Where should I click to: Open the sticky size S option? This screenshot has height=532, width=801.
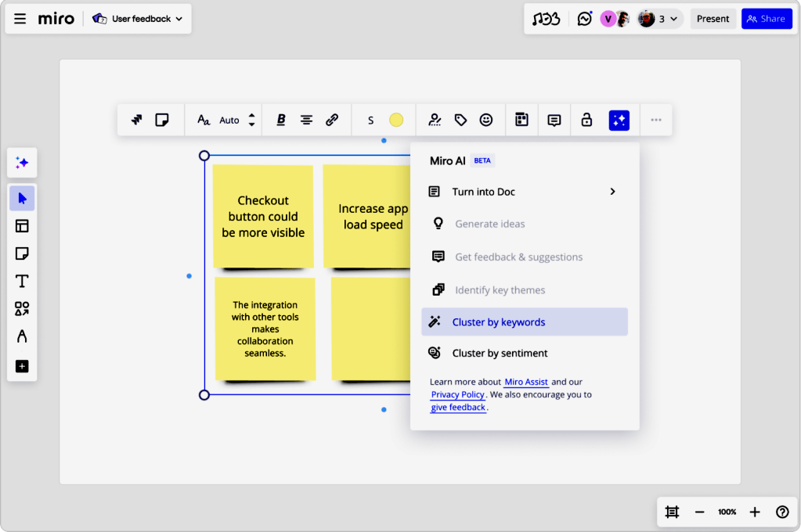[x=371, y=120]
